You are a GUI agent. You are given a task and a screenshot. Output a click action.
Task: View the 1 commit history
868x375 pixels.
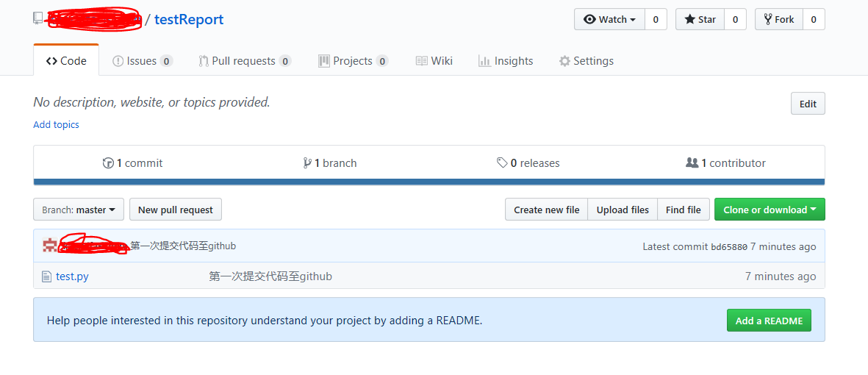[x=133, y=162]
